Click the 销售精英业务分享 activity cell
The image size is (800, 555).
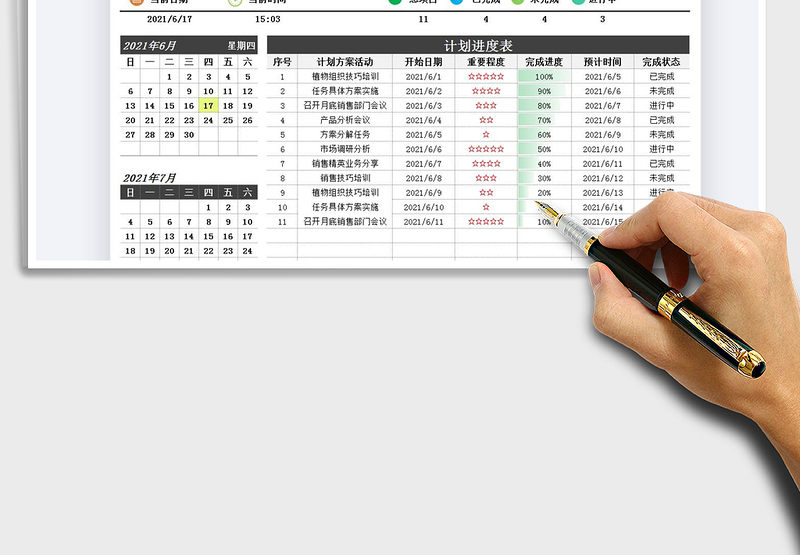[x=345, y=164]
